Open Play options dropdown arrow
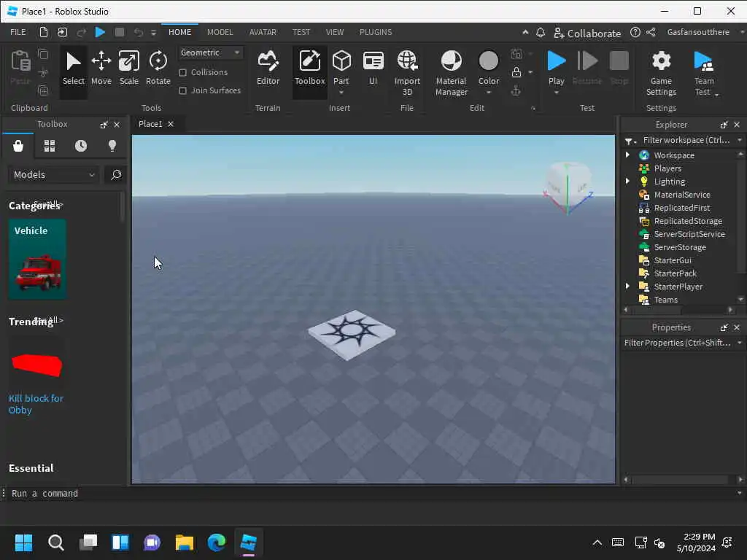 (556, 93)
